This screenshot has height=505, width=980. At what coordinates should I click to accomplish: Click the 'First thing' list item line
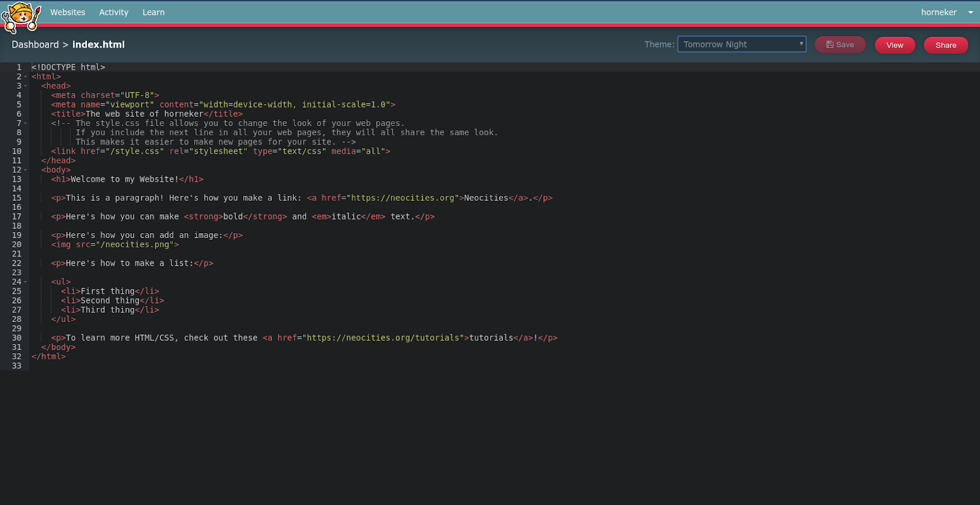110,291
